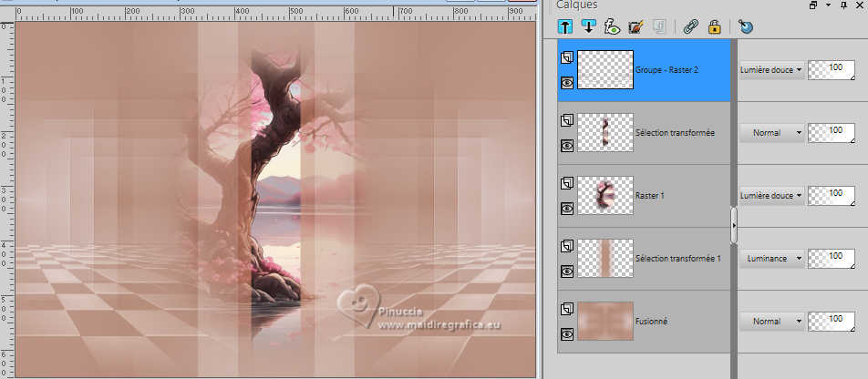Adjust opacity slider of Sélection transformée layer
The height and width of the screenshot is (379, 868).
pos(832,133)
